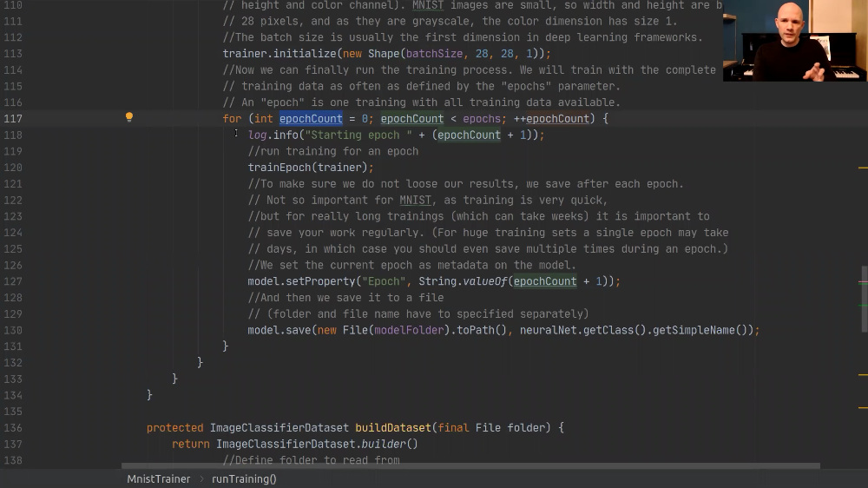Screen dimensions: 868x488
Task: Click the epochs variable in for loop
Action: (x=482, y=119)
